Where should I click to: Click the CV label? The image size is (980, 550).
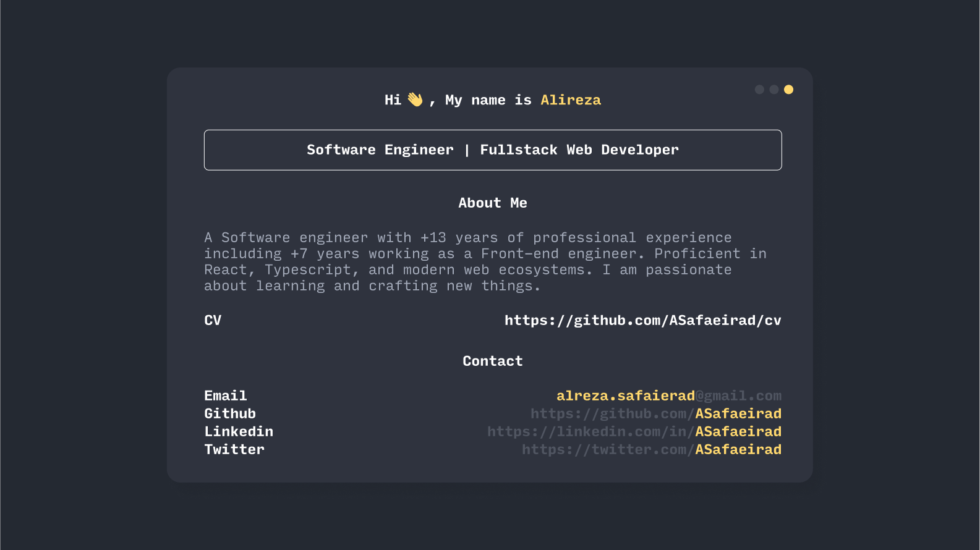pos(213,320)
